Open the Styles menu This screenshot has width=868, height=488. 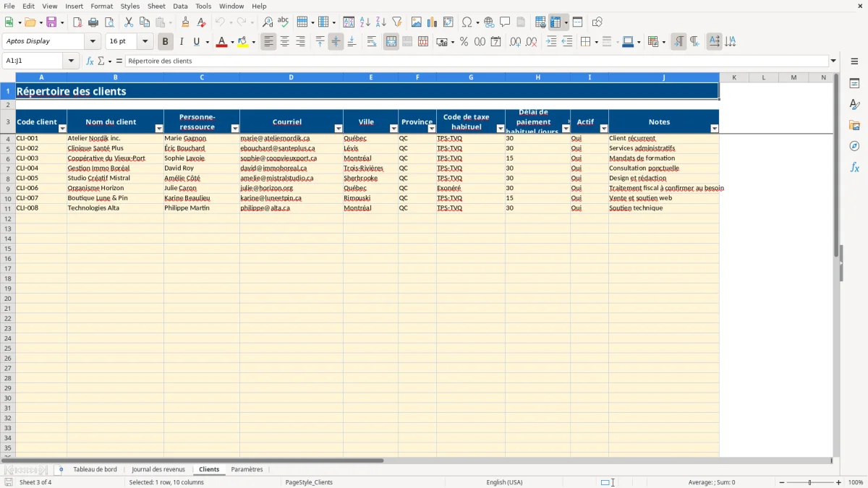click(x=130, y=6)
